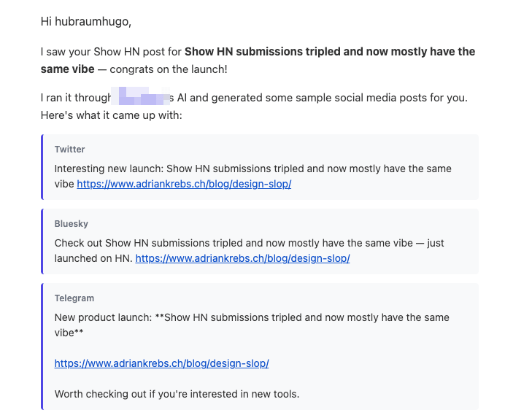Viewport: 532px width, 418px height.
Task: Click the purple left border of Twitter card
Action: (42, 167)
